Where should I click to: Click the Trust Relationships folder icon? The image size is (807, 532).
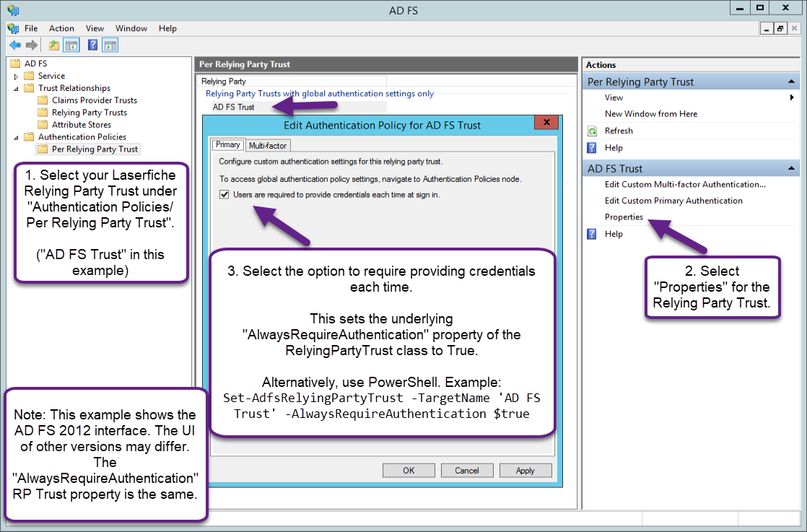click(x=29, y=88)
